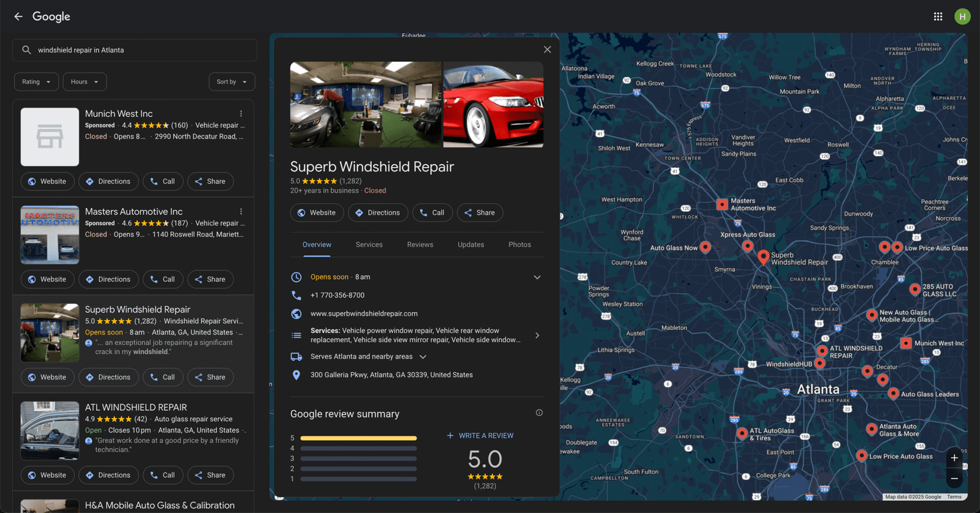
Task: Call ATL WINDSHIELD REPAIR from the list
Action: [x=163, y=476]
